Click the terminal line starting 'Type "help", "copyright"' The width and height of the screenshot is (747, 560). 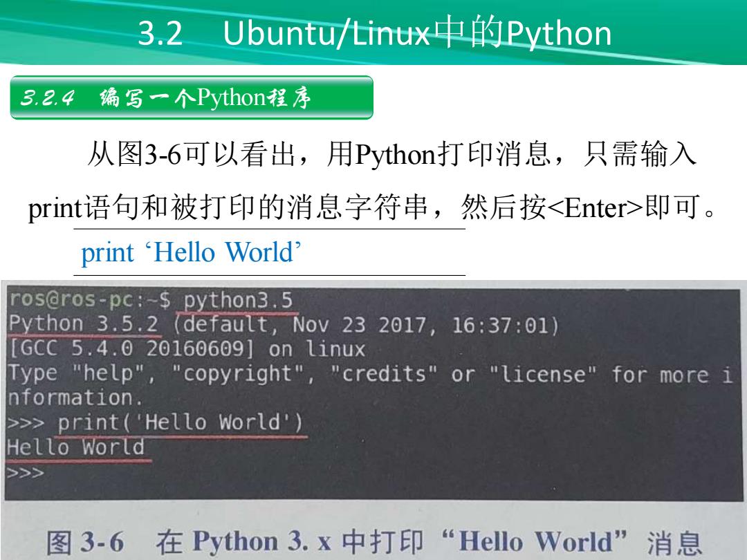pyautogui.click(x=370, y=374)
